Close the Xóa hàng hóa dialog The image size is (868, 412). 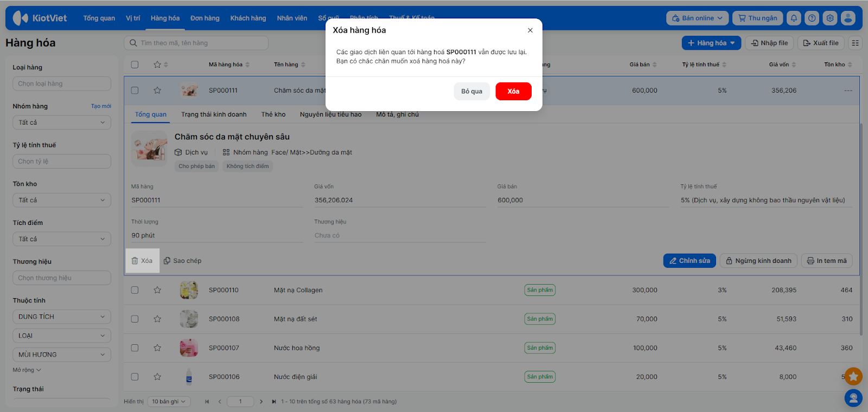click(x=530, y=30)
